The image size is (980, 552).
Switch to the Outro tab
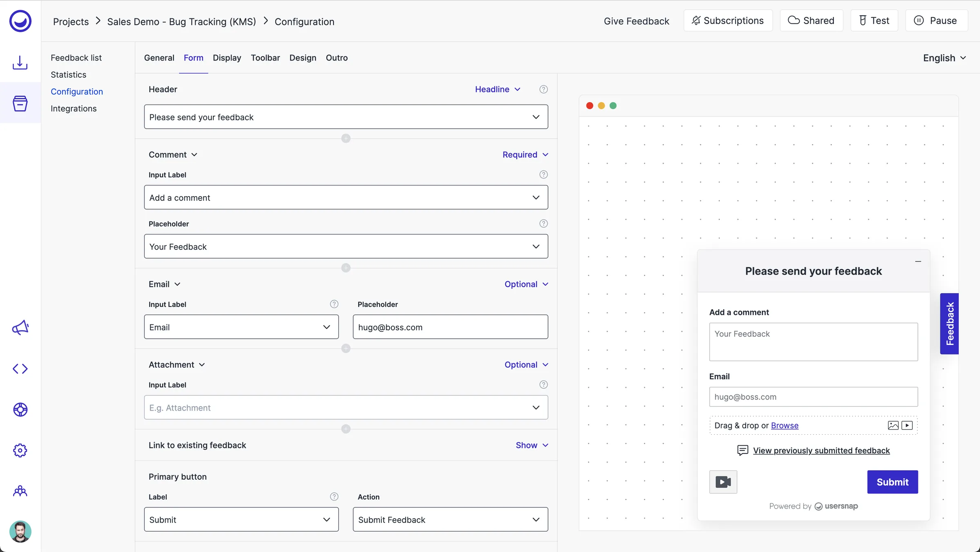click(337, 58)
